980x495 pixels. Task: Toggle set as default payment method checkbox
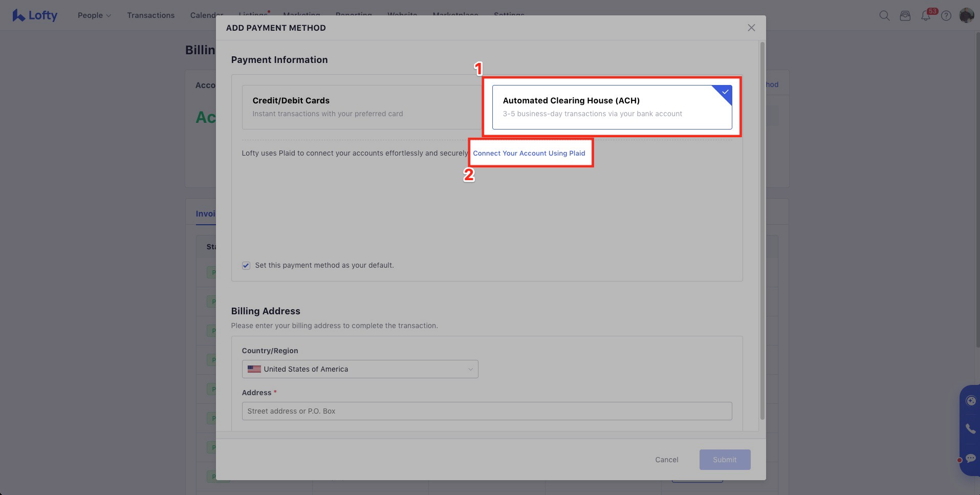coord(246,265)
